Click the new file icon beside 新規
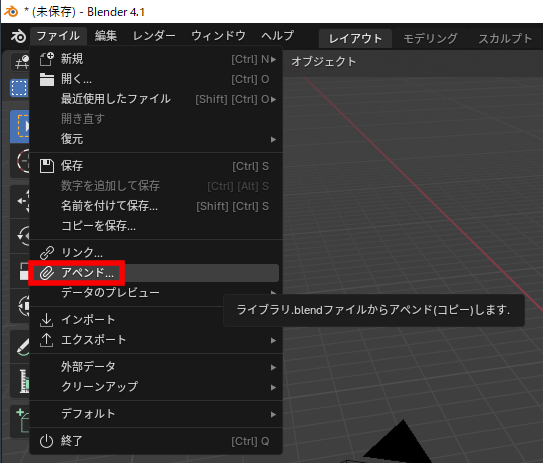 [x=46, y=59]
